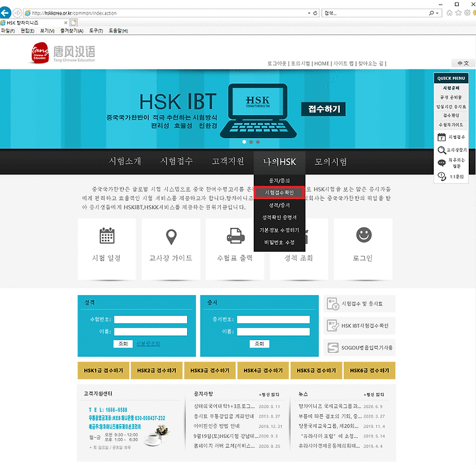Click 수험자가이드 in quick menu
Screen dimensions: 476x465
pyautogui.click(x=451, y=125)
